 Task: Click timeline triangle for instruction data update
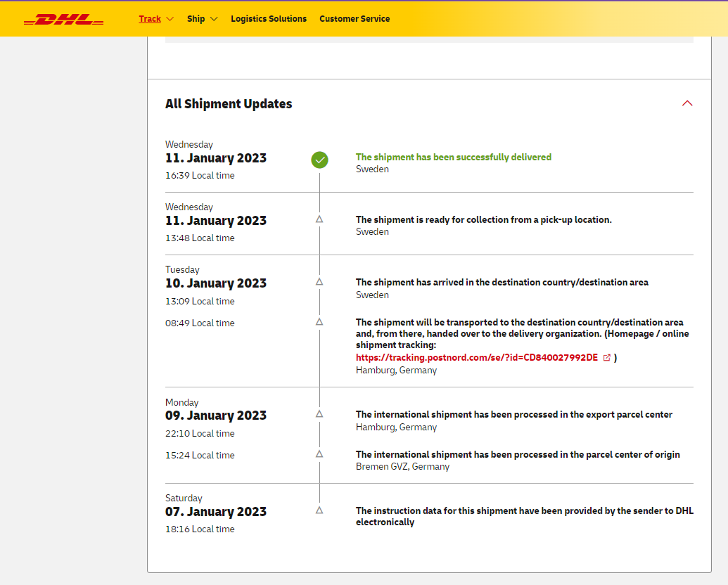(x=319, y=510)
